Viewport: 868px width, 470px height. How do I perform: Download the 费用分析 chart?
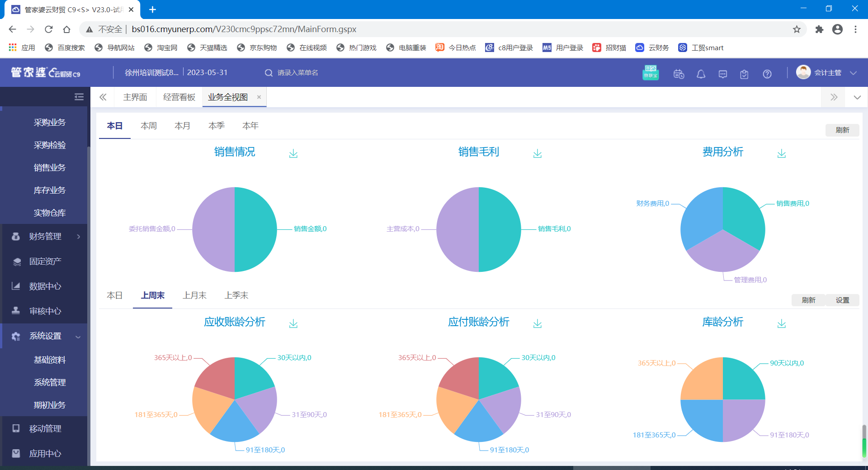[x=781, y=153]
